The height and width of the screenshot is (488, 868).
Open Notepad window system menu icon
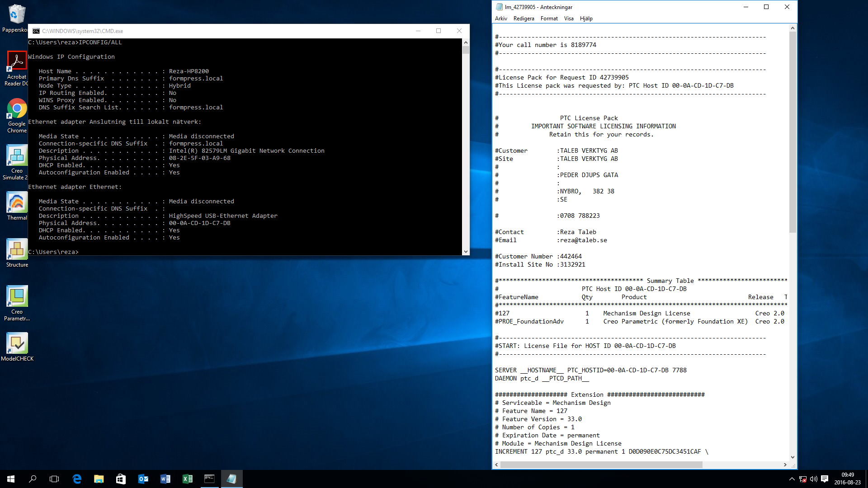point(499,7)
